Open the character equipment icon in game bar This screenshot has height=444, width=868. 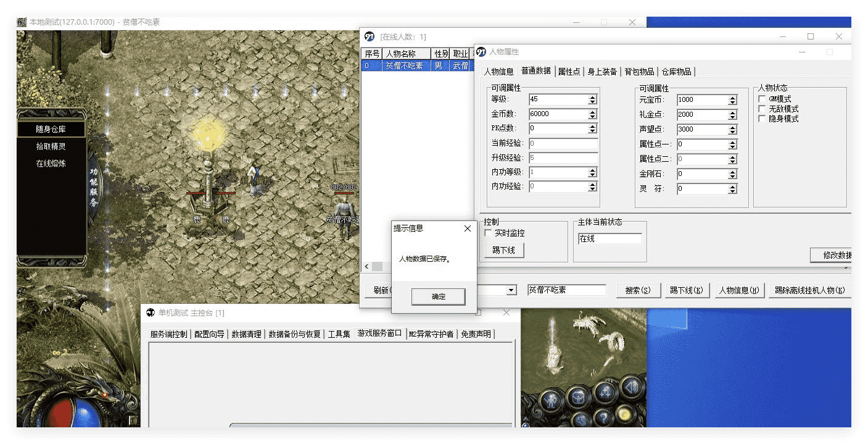click(x=550, y=400)
